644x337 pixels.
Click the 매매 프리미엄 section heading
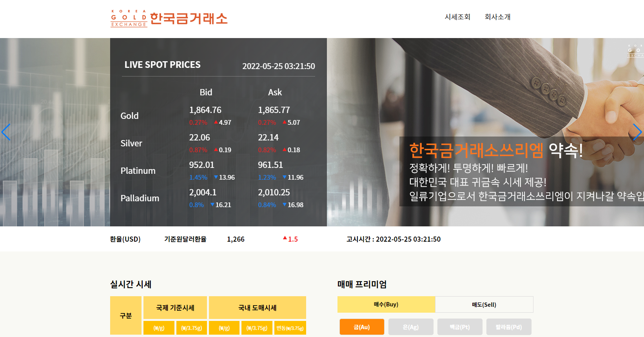pyautogui.click(x=362, y=284)
